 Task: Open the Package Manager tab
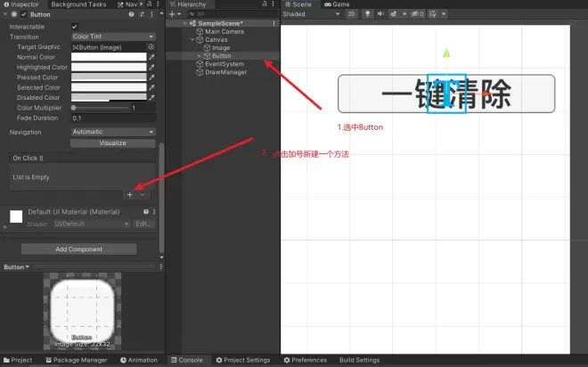[x=77, y=360]
